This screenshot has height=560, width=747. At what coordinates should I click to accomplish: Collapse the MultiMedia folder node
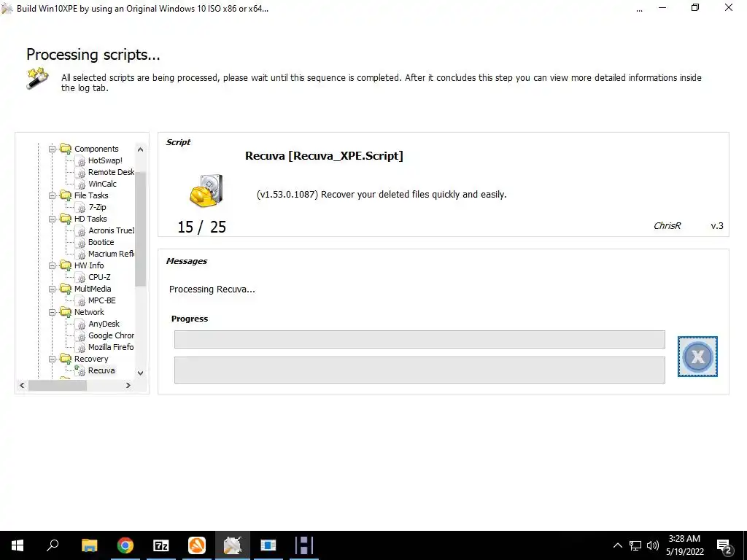52,289
